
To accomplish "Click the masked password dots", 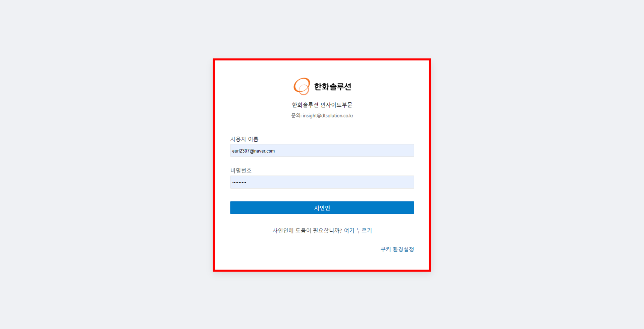I will pos(239,183).
